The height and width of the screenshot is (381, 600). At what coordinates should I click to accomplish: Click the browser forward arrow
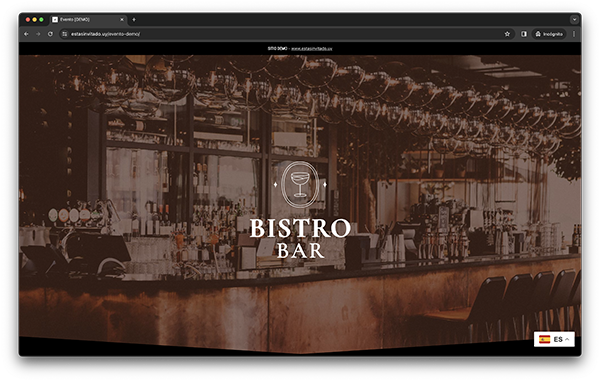point(38,34)
